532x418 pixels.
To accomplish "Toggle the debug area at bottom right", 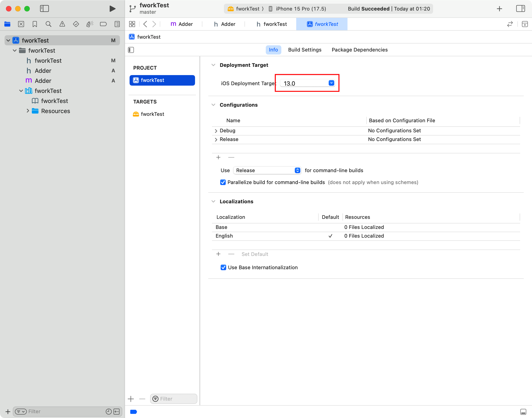I will [x=523, y=412].
